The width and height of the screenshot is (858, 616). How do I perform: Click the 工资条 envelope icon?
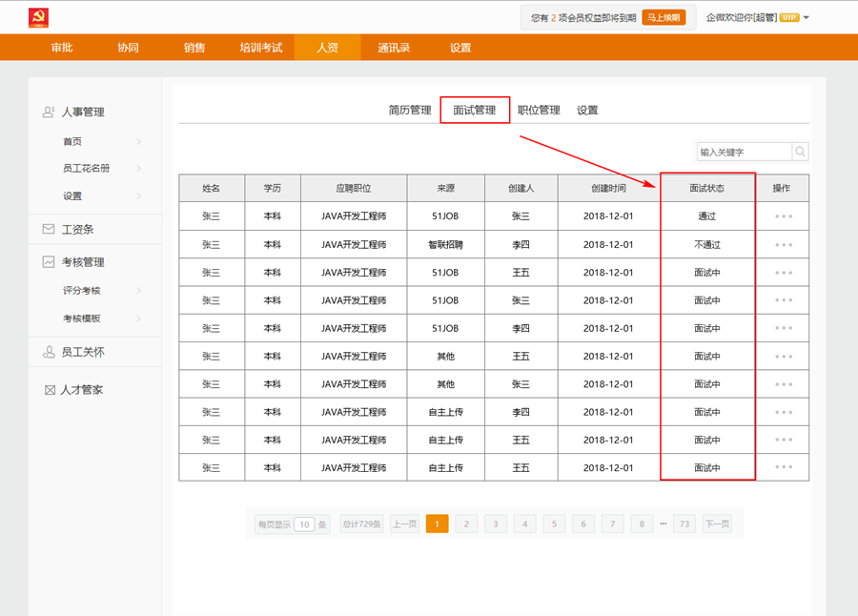[x=49, y=230]
